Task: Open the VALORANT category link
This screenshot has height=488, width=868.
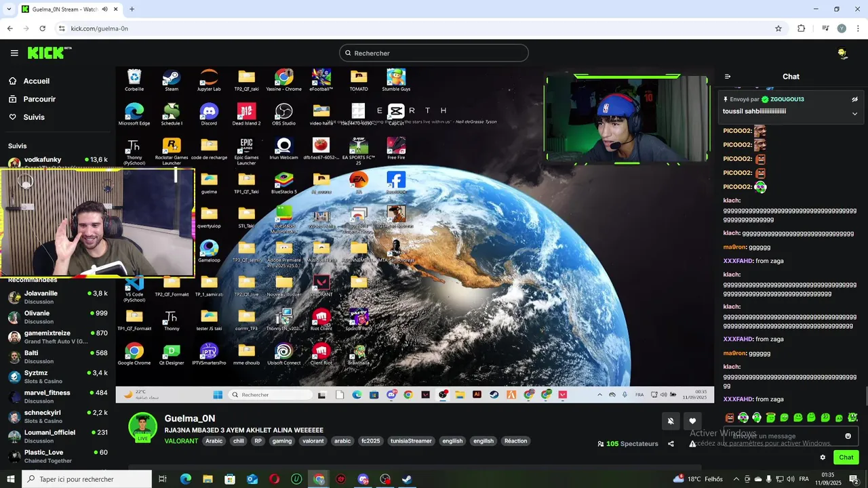Action: coord(181,441)
